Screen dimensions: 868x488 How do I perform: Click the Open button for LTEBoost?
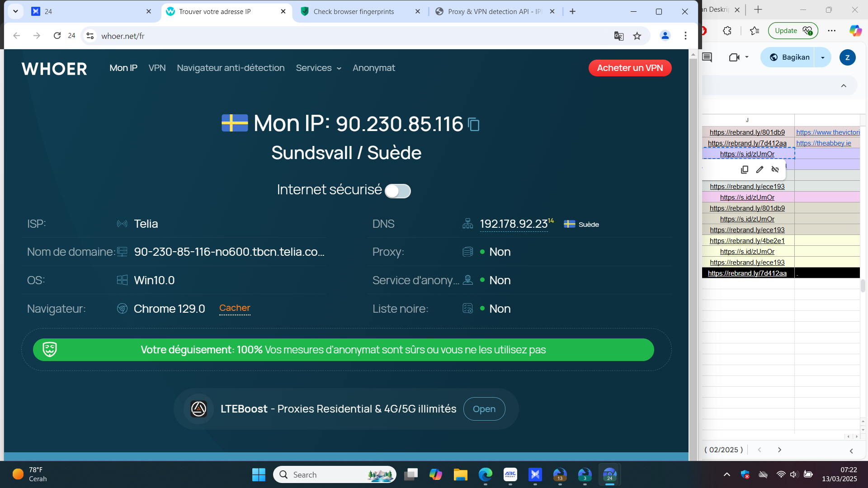(x=484, y=409)
